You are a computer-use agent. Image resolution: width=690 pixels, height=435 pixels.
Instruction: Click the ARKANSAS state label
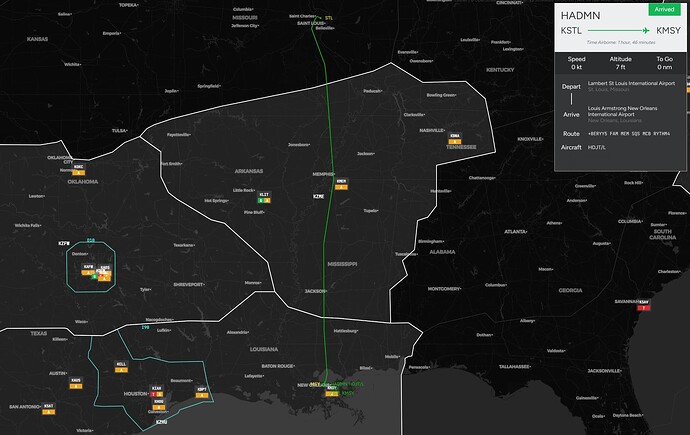tap(249, 171)
